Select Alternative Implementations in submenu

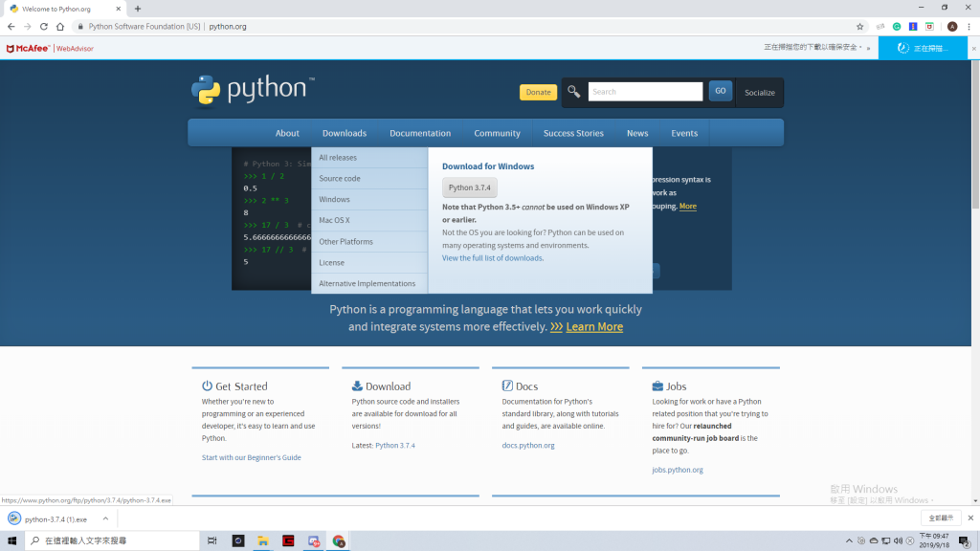tap(369, 283)
